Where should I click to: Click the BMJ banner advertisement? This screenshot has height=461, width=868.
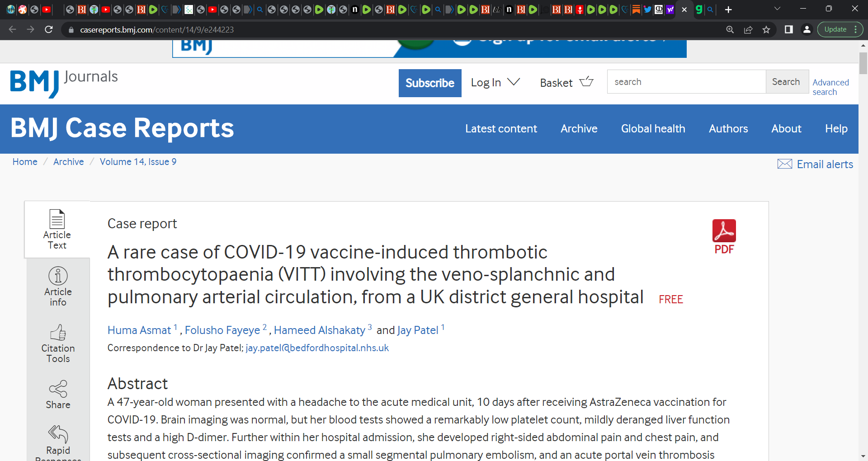pos(429,48)
